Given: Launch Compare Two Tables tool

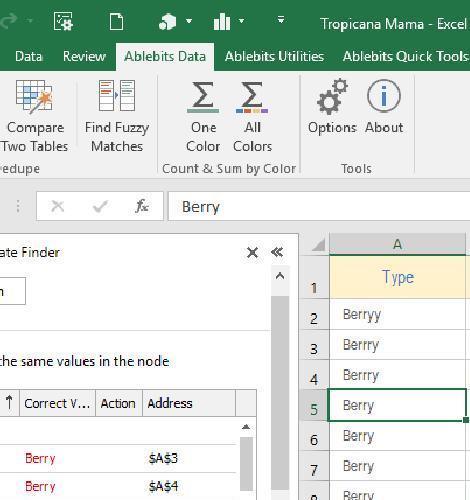Looking at the screenshot, I should point(34,116).
